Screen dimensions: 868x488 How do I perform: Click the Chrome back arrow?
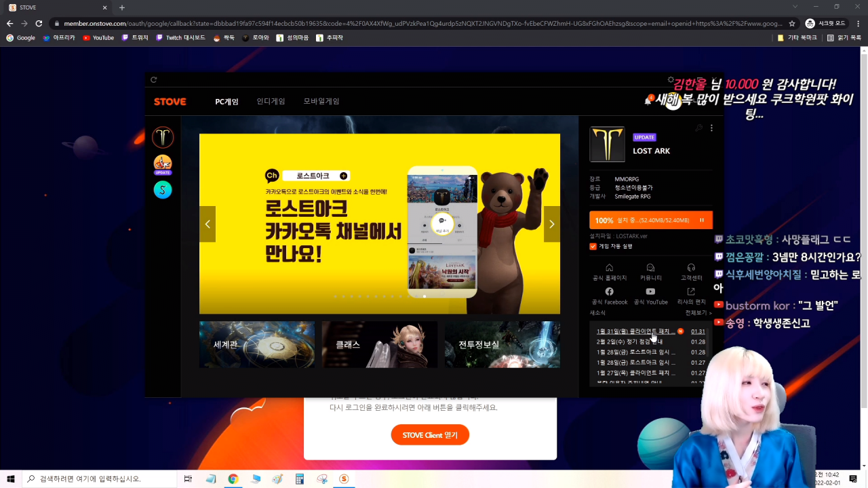point(9,23)
